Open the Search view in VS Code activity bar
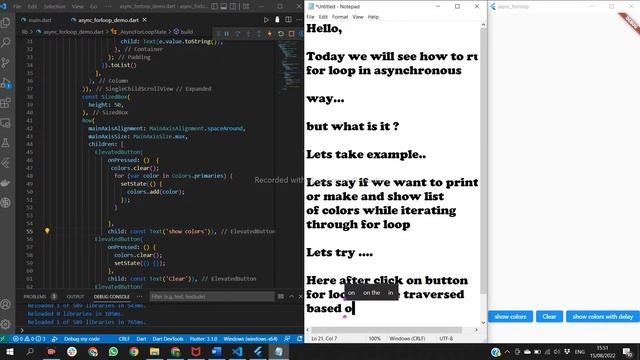 [x=6, y=42]
